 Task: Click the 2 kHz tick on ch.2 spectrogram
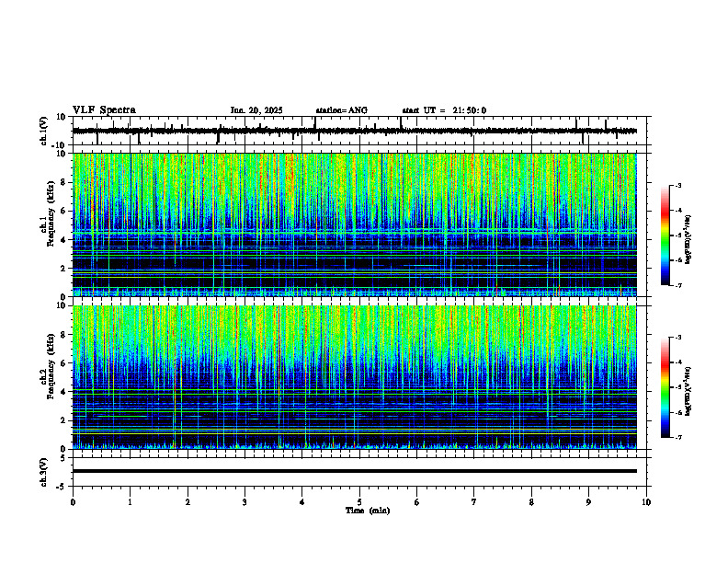point(64,420)
